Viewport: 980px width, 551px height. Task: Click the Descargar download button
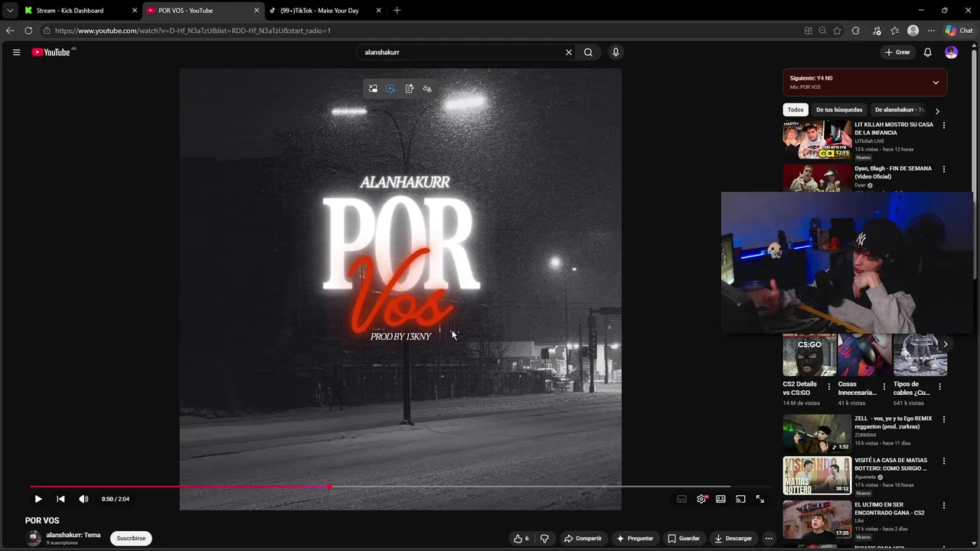point(733,538)
